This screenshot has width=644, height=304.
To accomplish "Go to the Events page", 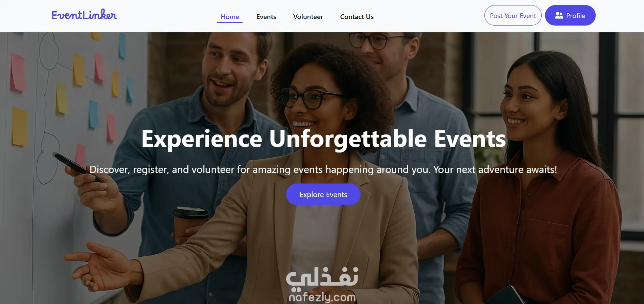I will coord(266,17).
